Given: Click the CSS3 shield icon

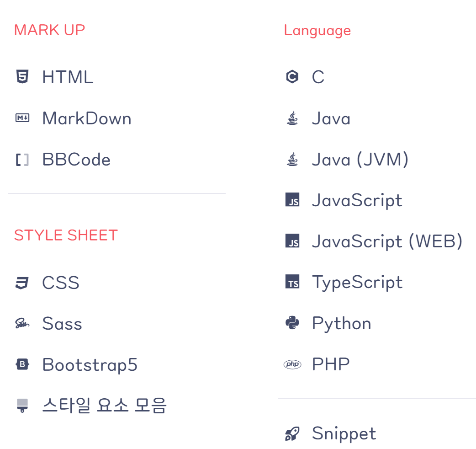Looking at the screenshot, I should 22,283.
